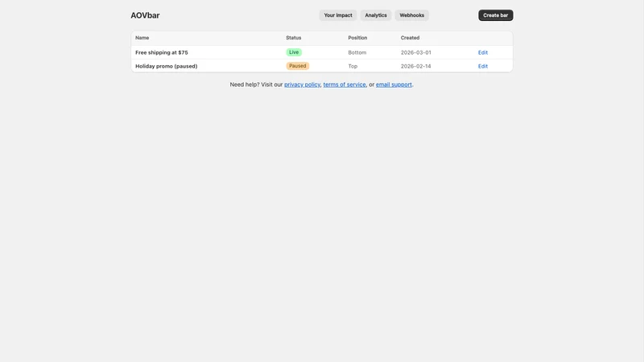Go to Webhooks settings
Screen dimensions: 644x362
pos(411,15)
